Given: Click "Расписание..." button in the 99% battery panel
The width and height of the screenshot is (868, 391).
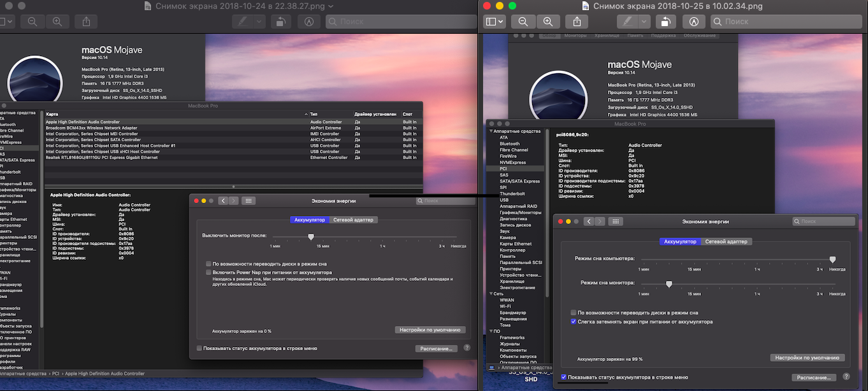Looking at the screenshot, I should tap(814, 378).
